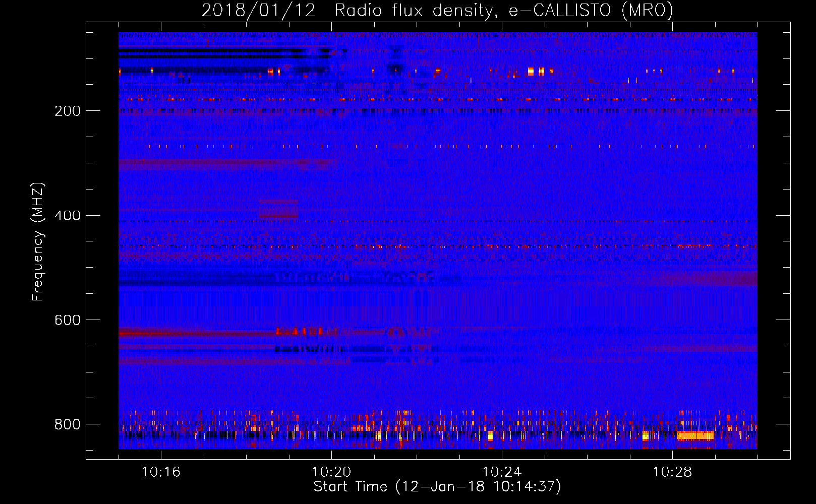Viewport: 816px width, 504px height.
Task: Click the 800 frequency tick label
Action: click(68, 424)
